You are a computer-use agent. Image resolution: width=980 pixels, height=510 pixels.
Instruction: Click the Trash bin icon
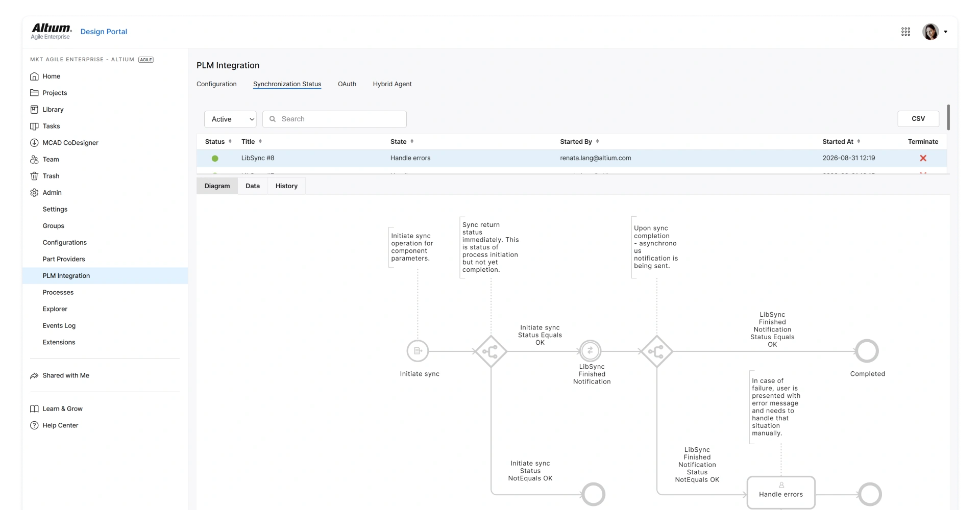tap(34, 176)
